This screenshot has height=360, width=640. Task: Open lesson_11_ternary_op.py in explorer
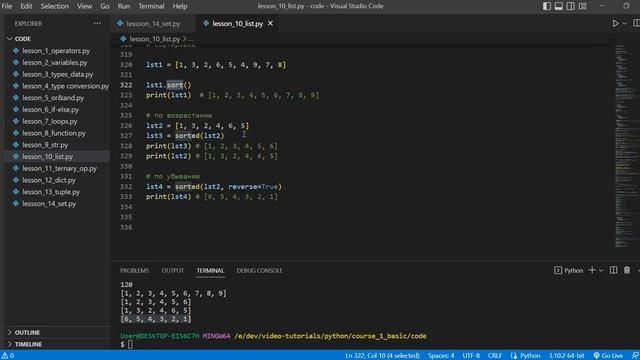coord(60,169)
